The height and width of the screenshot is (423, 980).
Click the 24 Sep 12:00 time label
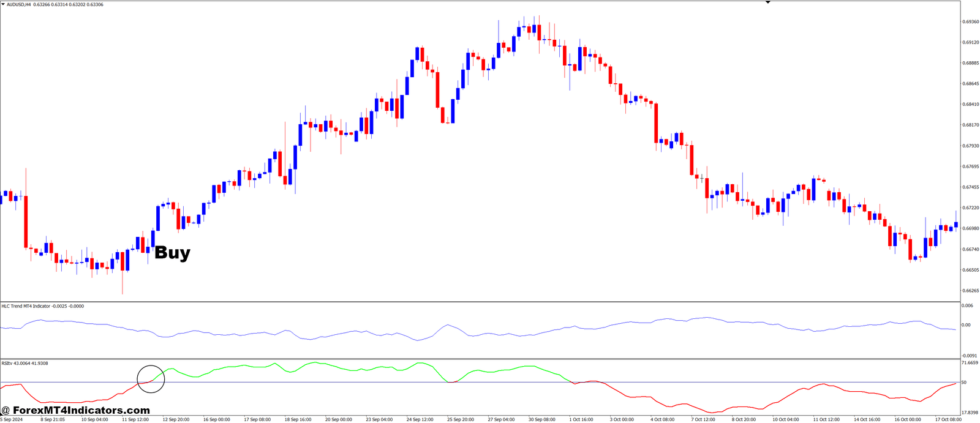(421, 419)
